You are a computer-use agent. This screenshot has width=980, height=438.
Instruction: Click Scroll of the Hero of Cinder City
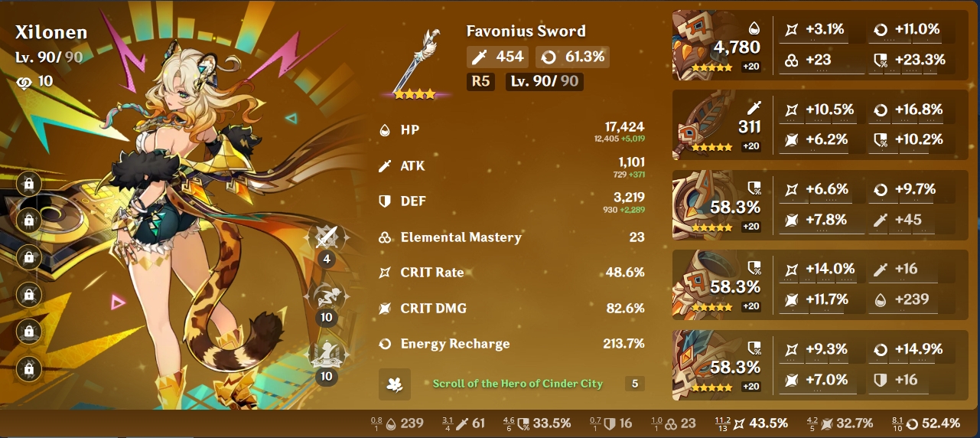pos(518,384)
